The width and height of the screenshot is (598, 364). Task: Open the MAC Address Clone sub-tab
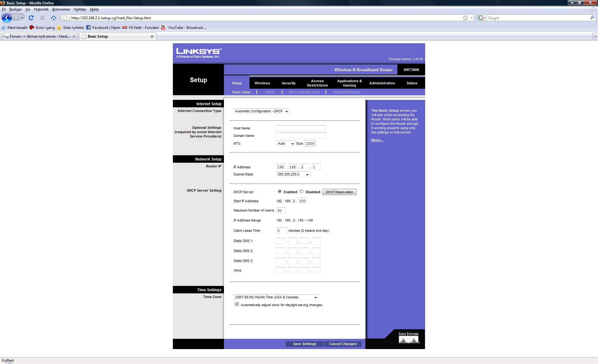coord(304,92)
